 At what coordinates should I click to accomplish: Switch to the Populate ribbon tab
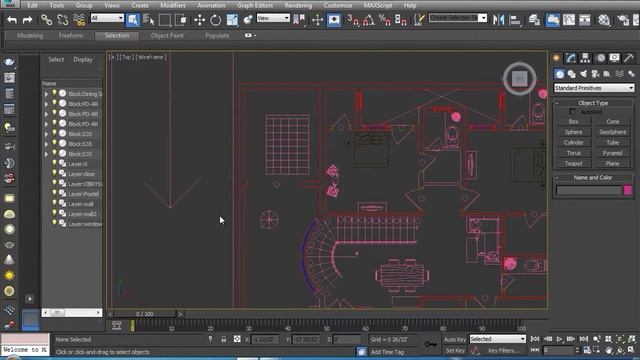click(217, 36)
